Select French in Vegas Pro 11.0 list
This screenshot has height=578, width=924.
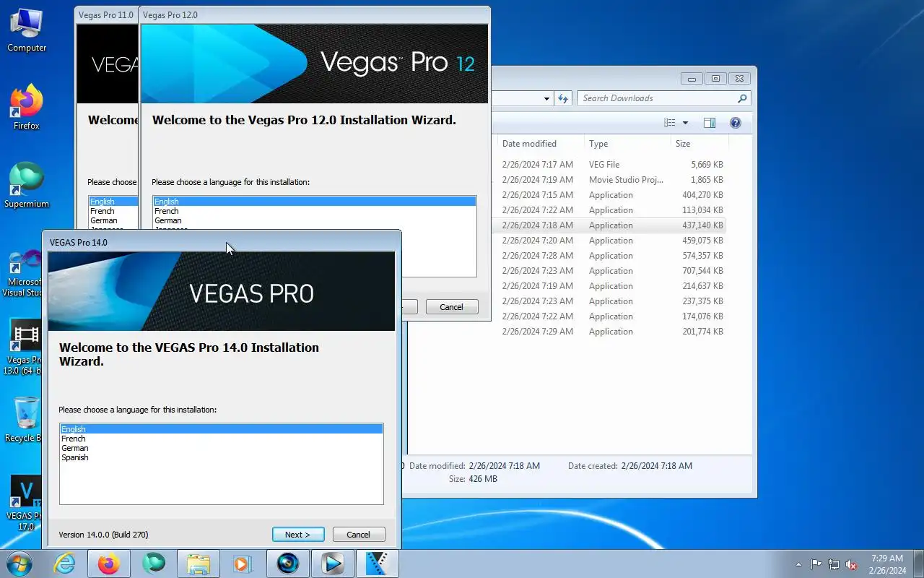pyautogui.click(x=113, y=211)
